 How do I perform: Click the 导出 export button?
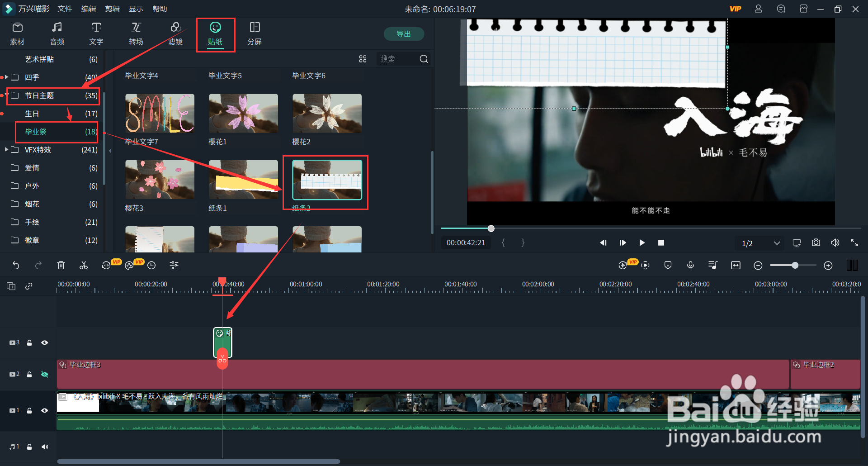(404, 34)
